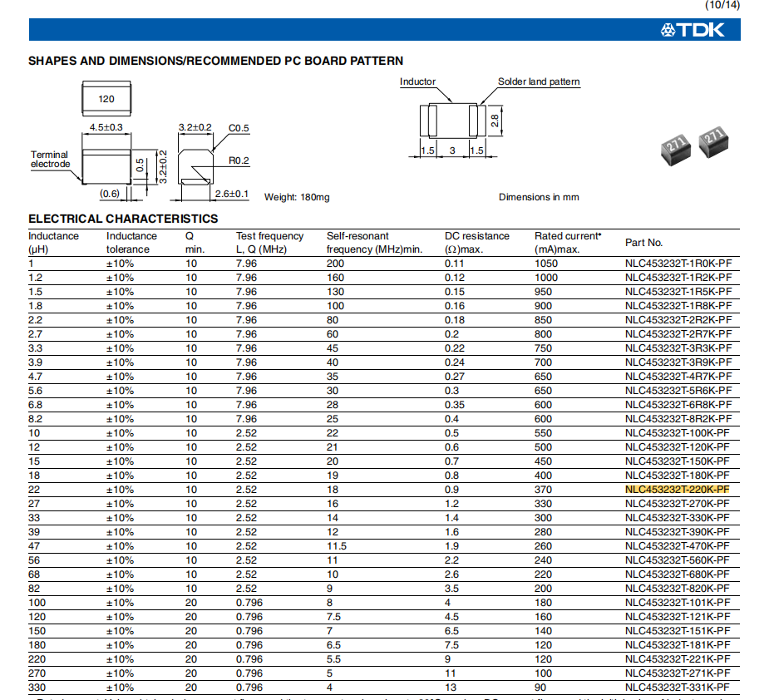Click the TDK logo in the blue banner

[x=692, y=30]
